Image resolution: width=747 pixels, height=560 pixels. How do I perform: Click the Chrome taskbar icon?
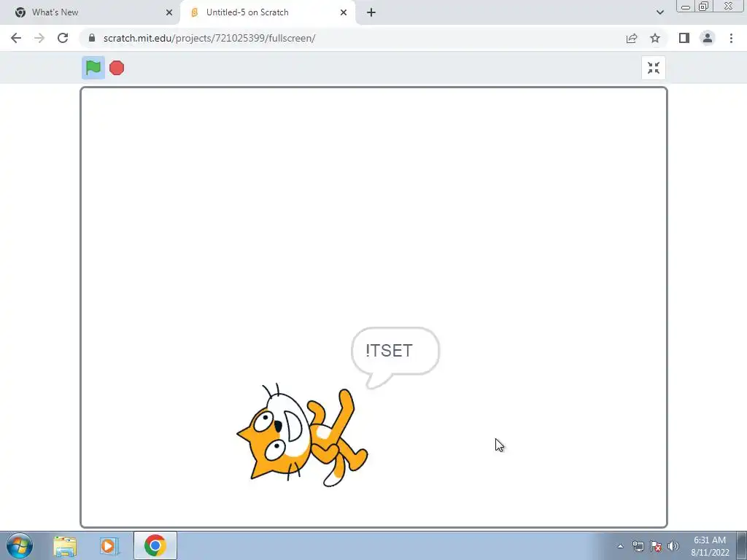coord(155,545)
